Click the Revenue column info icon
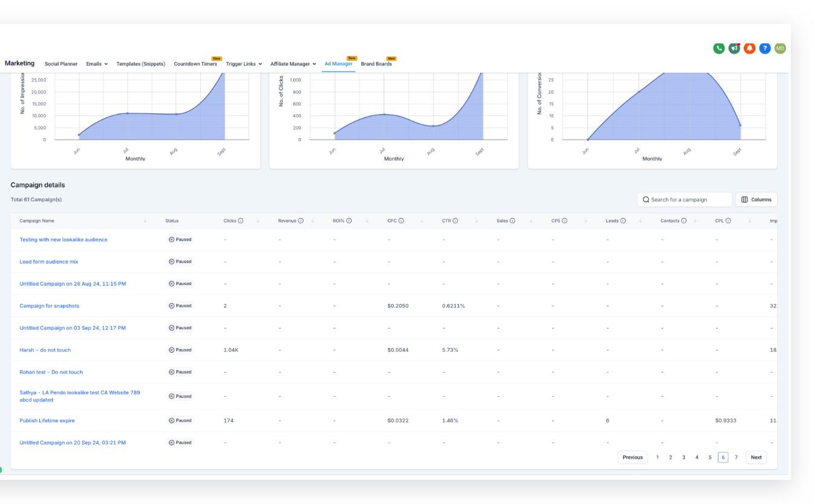Screen dimensions: 815x504 pos(300,221)
